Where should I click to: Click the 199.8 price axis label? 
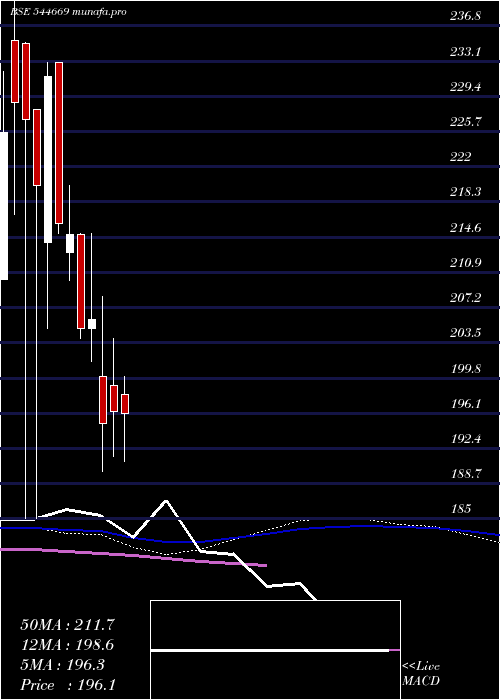[x=465, y=369]
